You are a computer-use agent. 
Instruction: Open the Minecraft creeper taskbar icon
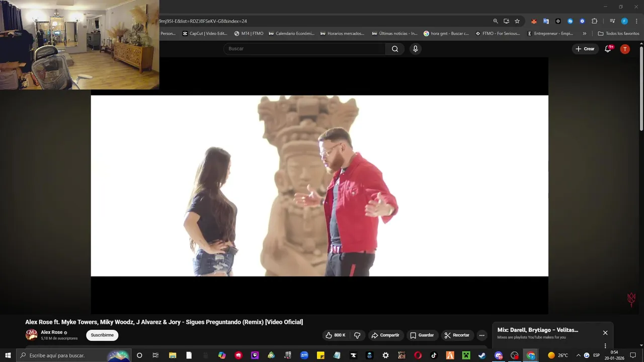[466, 355]
